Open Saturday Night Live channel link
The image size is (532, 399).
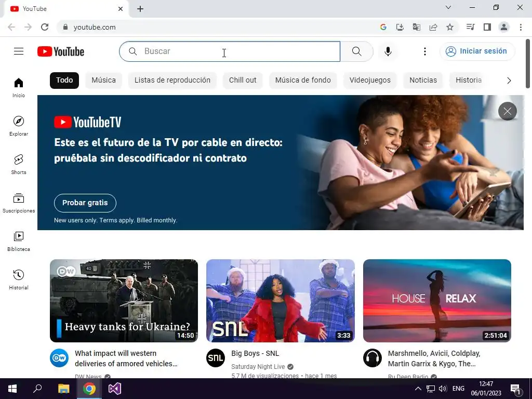click(258, 367)
